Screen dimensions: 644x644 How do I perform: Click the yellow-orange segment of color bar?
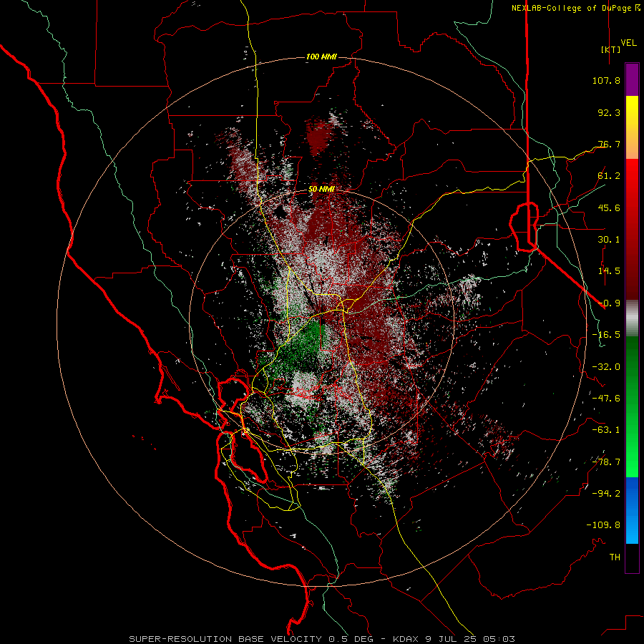[632, 127]
